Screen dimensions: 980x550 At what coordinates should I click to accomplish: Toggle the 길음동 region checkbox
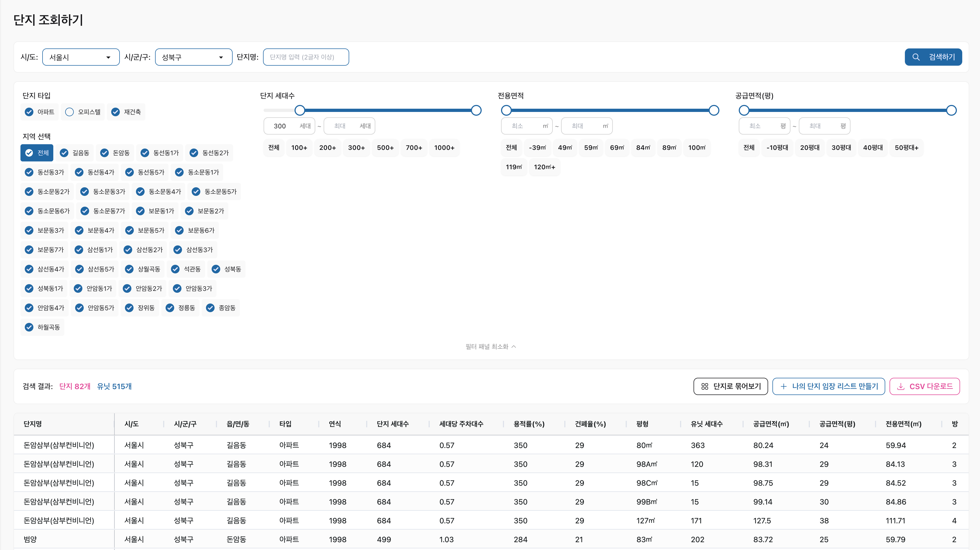tap(64, 153)
